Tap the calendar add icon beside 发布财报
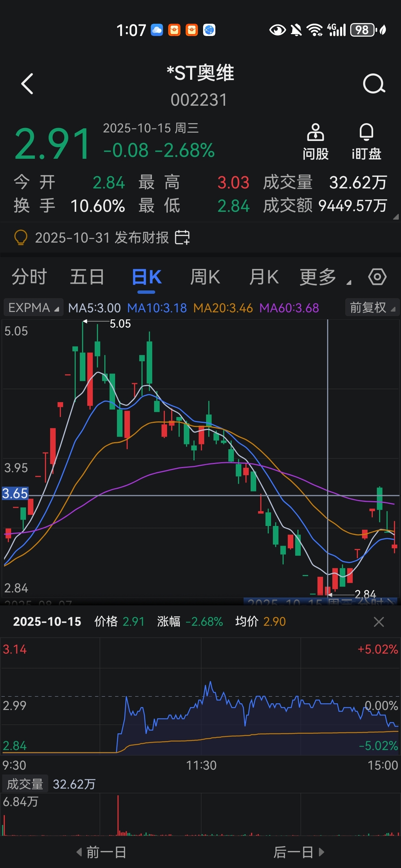Image resolution: width=401 pixels, height=868 pixels. coord(182,237)
